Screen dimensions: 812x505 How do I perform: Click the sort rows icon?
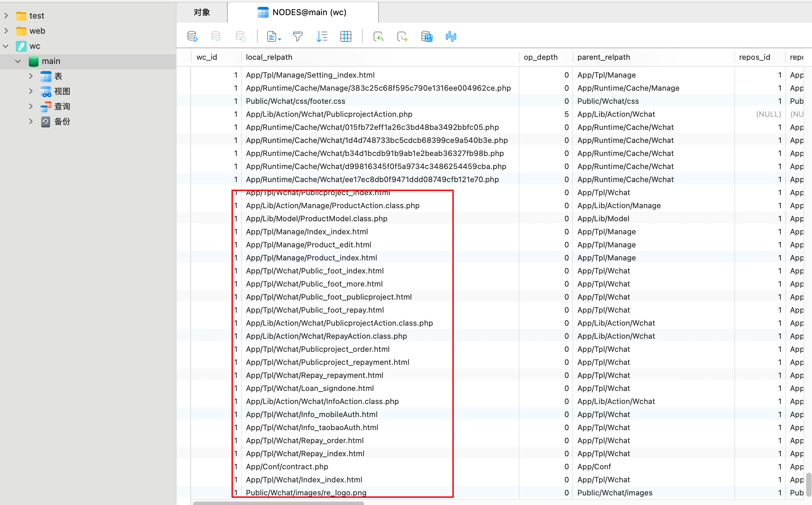pyautogui.click(x=322, y=36)
